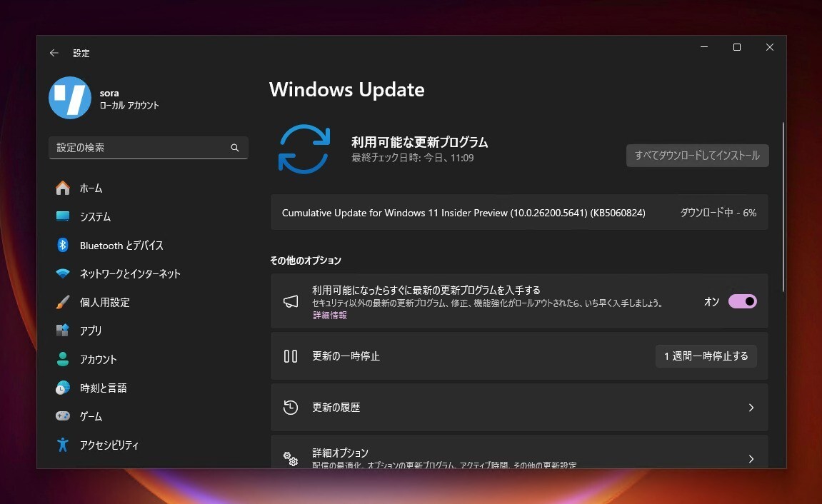
Task: Click the その他のオプション section heading
Action: click(x=305, y=261)
